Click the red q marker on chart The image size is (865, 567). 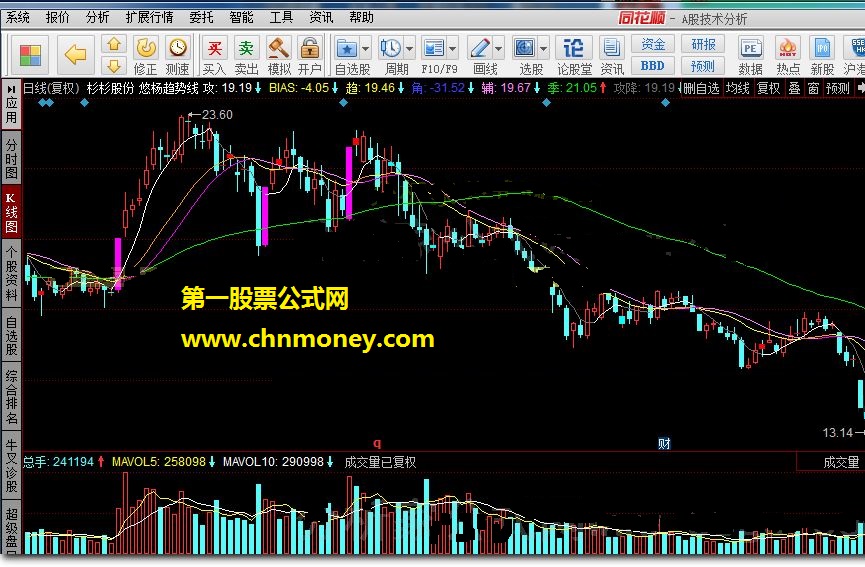[377, 443]
